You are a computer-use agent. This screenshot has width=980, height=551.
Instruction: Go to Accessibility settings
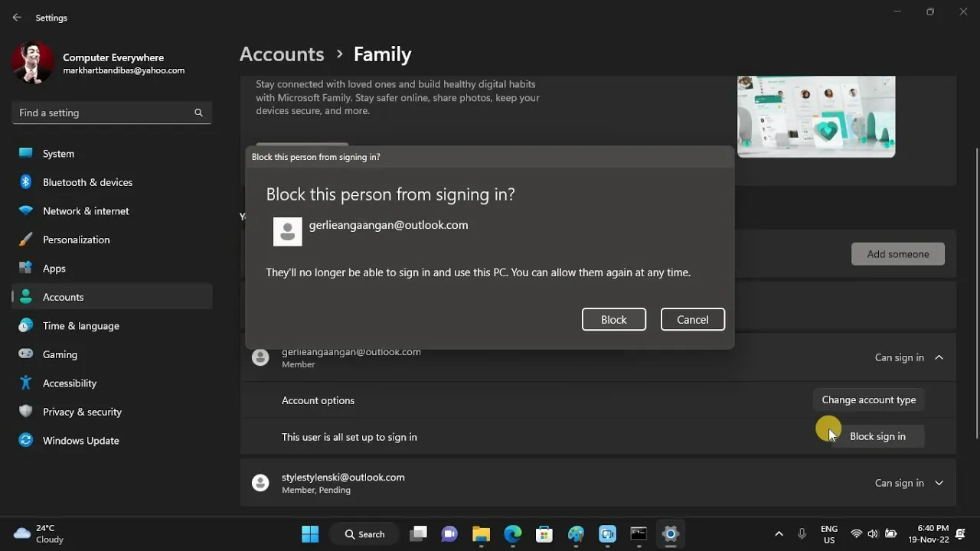112,383
